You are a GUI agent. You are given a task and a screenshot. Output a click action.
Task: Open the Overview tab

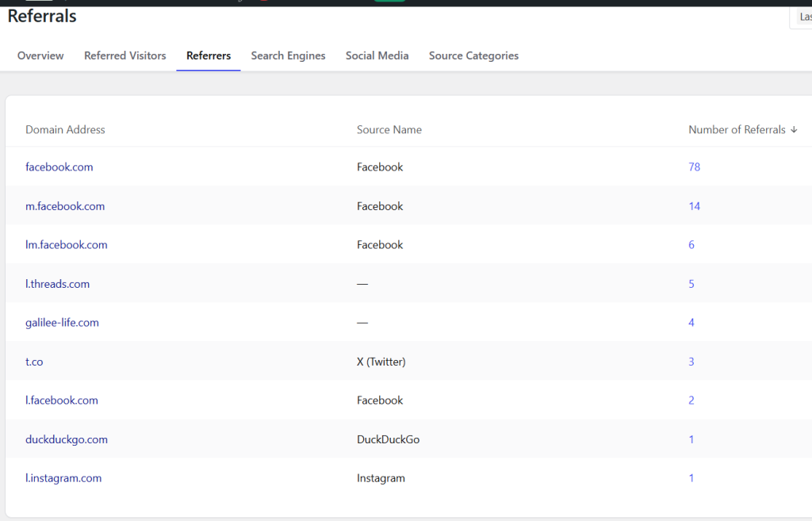[40, 56]
